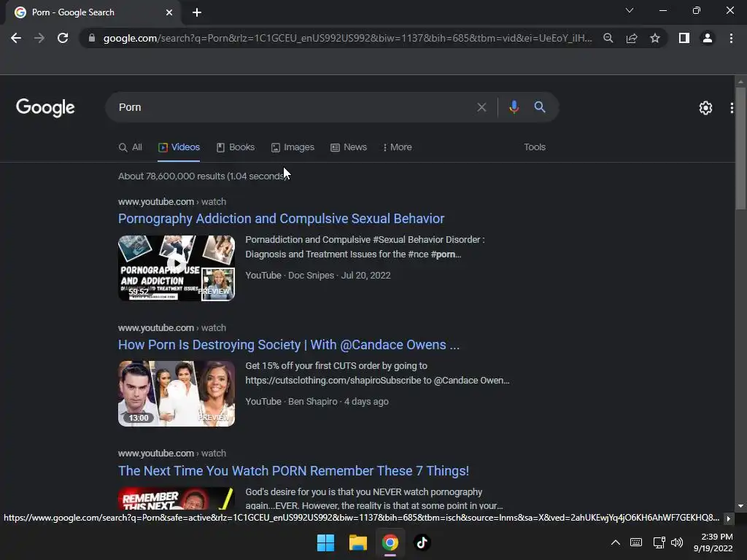Click the Remember This Next thumbnail
Image resolution: width=747 pixels, height=560 pixels.
coord(177,498)
